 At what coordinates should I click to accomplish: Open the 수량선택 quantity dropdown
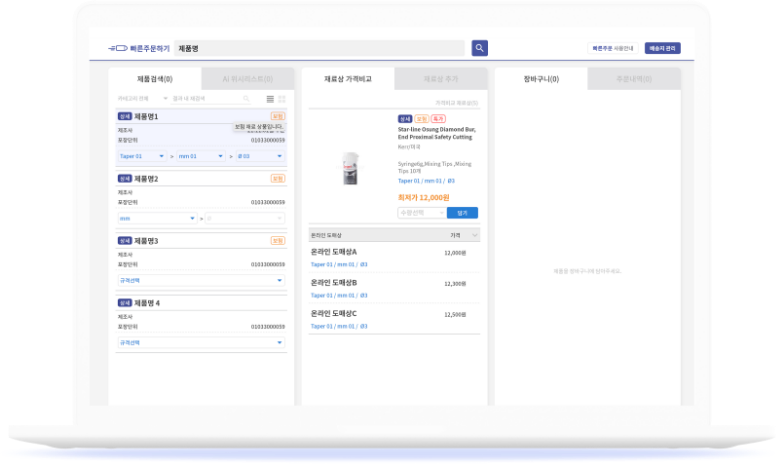422,213
